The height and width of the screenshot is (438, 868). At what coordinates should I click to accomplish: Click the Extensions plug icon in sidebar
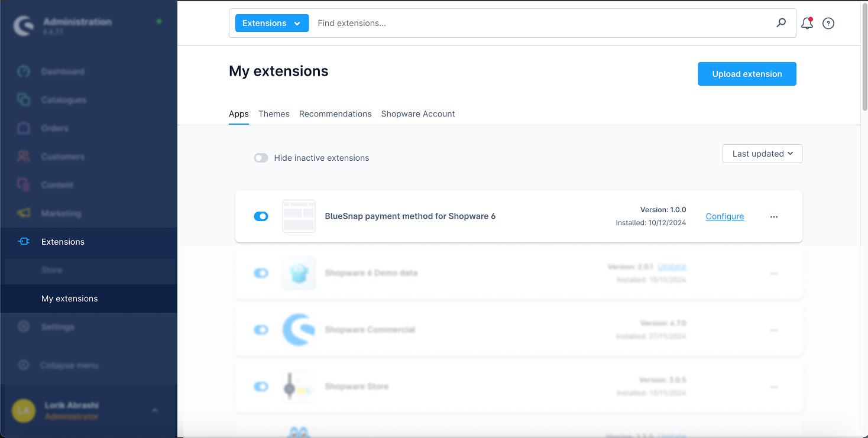24,242
